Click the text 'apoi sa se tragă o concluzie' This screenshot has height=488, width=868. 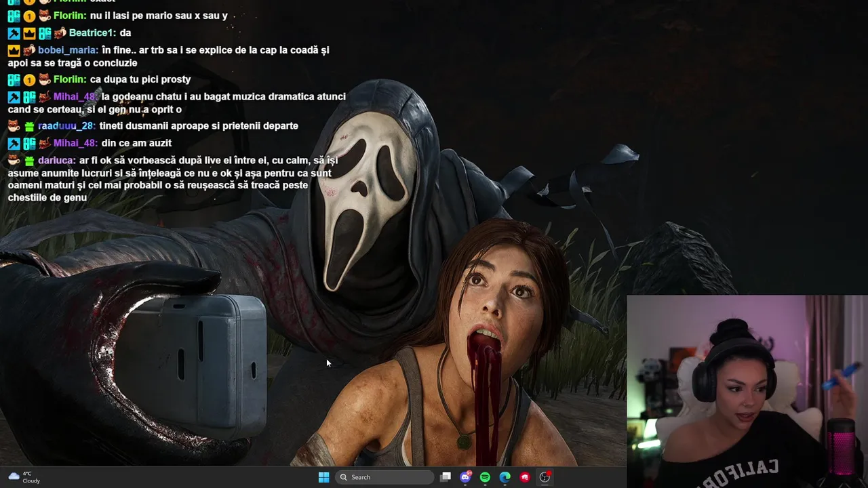click(x=73, y=63)
